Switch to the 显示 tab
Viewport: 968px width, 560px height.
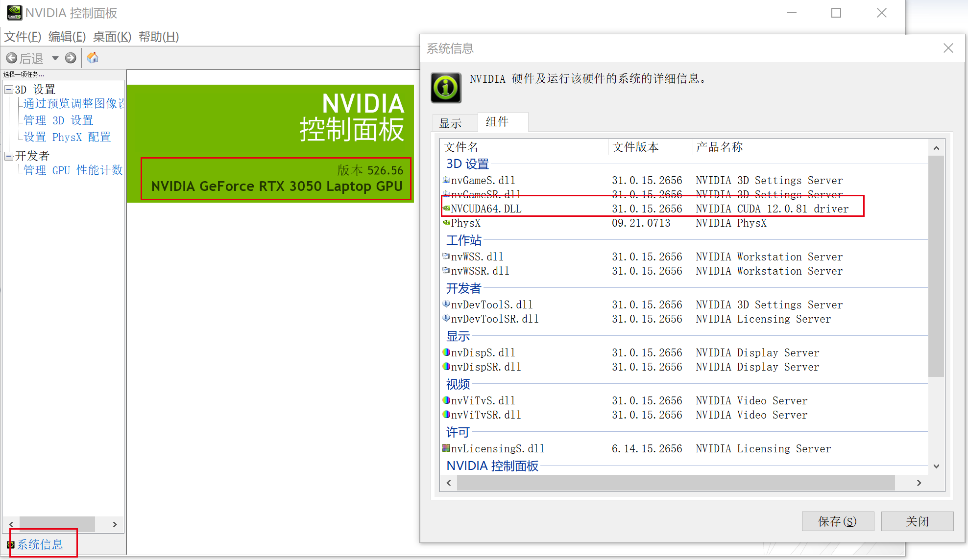tap(451, 123)
